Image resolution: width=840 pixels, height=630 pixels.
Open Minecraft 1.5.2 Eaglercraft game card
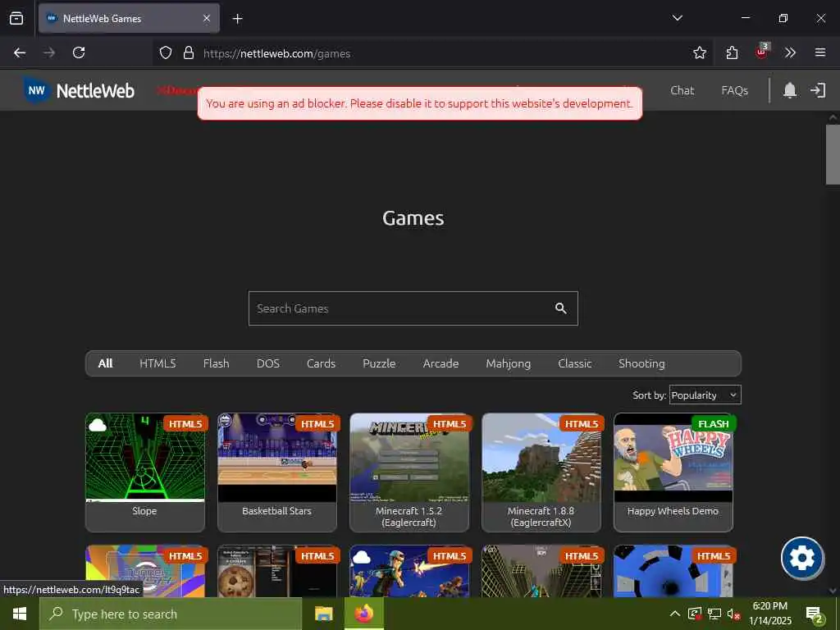[409, 472]
